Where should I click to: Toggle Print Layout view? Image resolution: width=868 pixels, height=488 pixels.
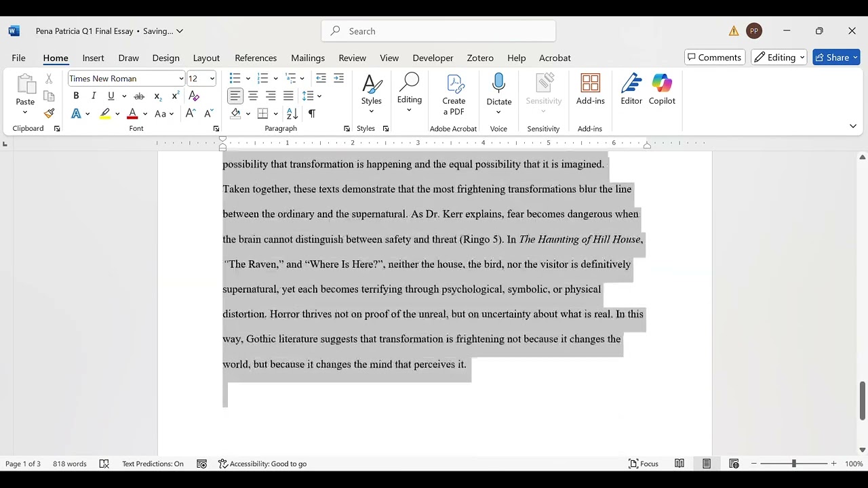707,464
